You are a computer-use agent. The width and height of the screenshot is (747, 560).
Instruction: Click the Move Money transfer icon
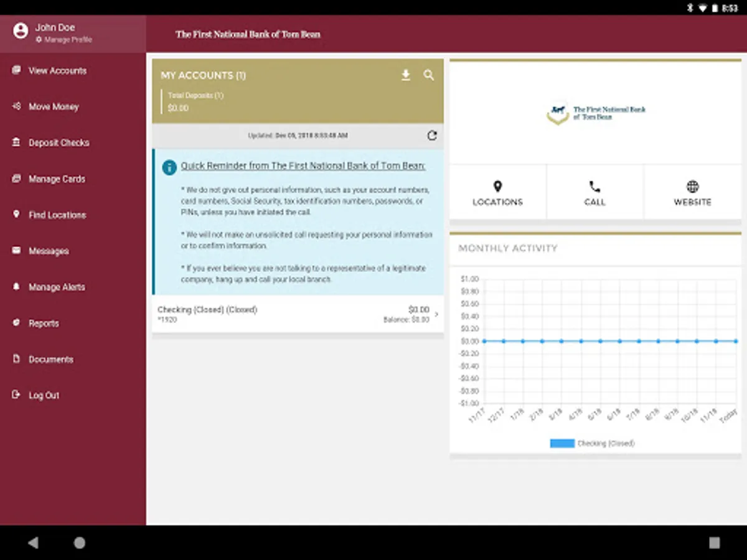pos(16,106)
